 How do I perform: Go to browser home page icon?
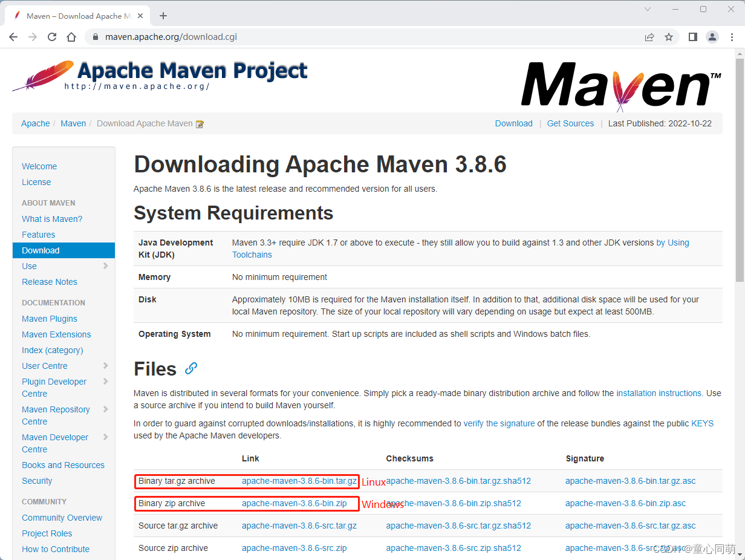pyautogui.click(x=71, y=37)
